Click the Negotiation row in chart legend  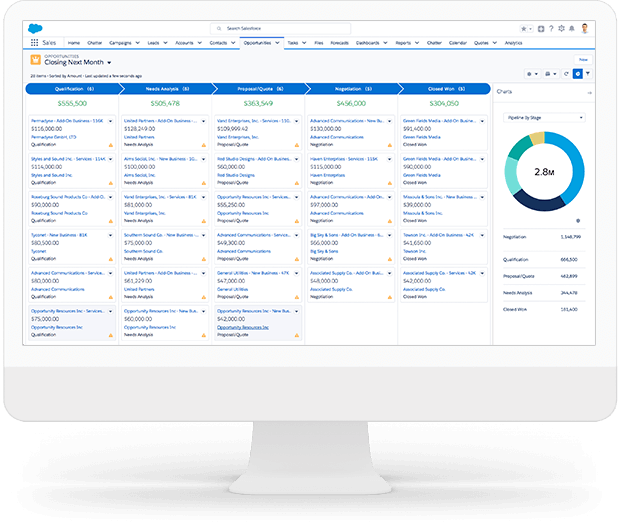pyautogui.click(x=544, y=237)
